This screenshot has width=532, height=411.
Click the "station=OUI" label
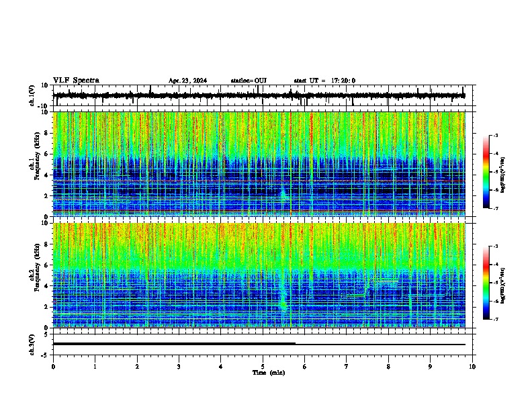click(249, 81)
